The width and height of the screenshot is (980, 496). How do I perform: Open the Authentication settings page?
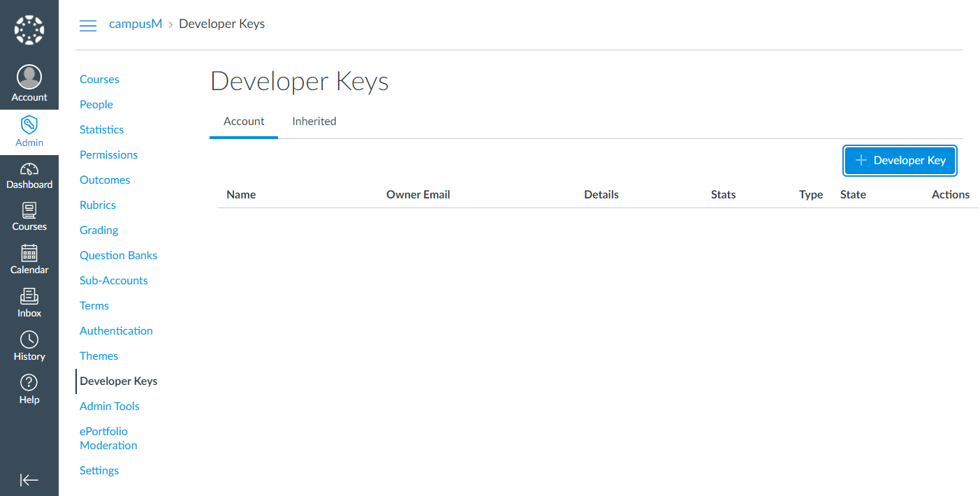pyautogui.click(x=116, y=331)
